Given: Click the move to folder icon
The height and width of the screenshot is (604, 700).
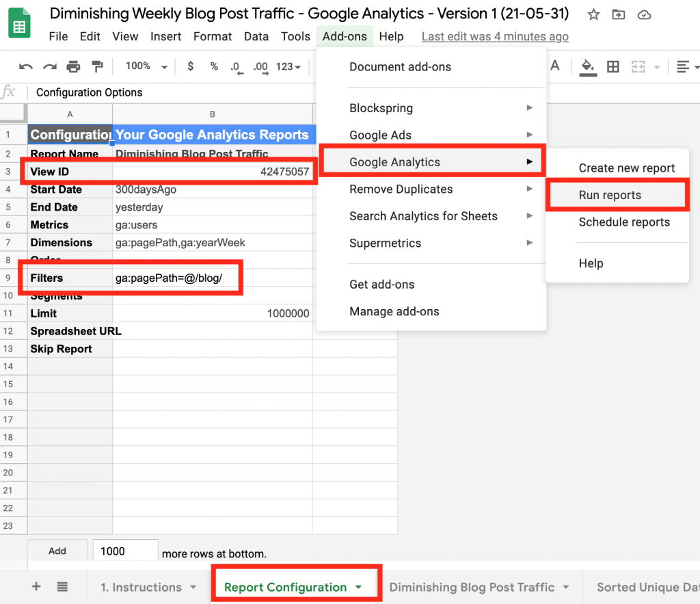Looking at the screenshot, I should (x=618, y=15).
